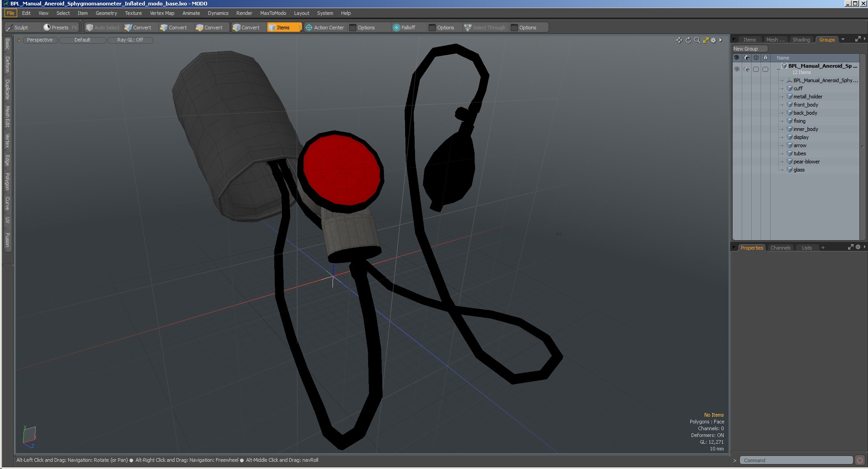
Task: Open the Perspective view dropdown
Action: (40, 40)
